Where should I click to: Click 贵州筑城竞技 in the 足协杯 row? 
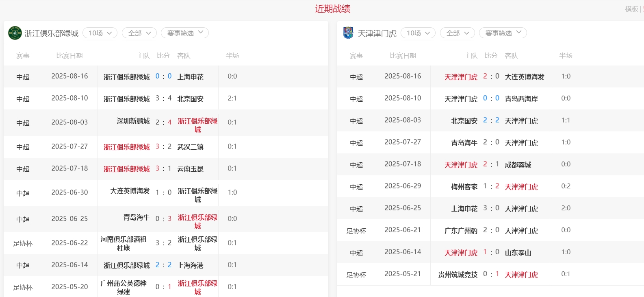click(458, 275)
